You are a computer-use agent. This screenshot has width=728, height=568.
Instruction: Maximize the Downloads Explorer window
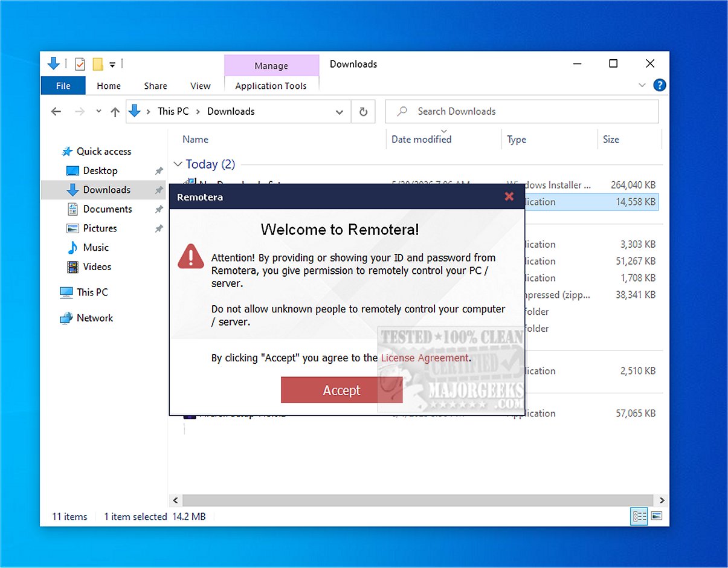coord(613,63)
